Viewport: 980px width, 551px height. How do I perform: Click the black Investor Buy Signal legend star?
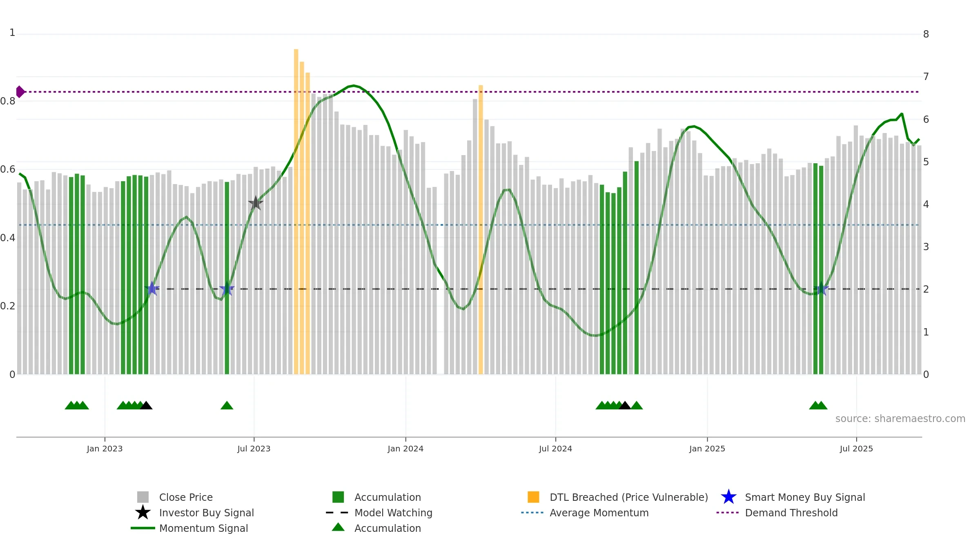(143, 513)
